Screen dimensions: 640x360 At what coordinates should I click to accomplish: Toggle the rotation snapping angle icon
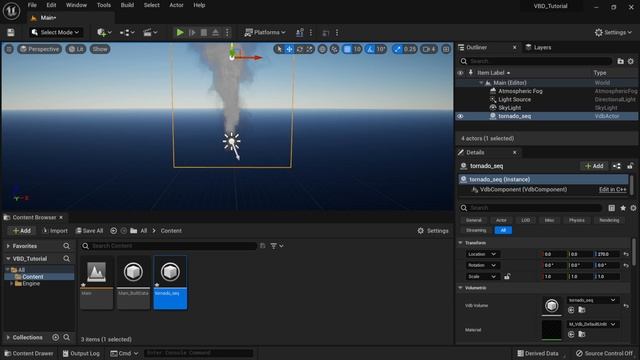pyautogui.click(x=370, y=49)
